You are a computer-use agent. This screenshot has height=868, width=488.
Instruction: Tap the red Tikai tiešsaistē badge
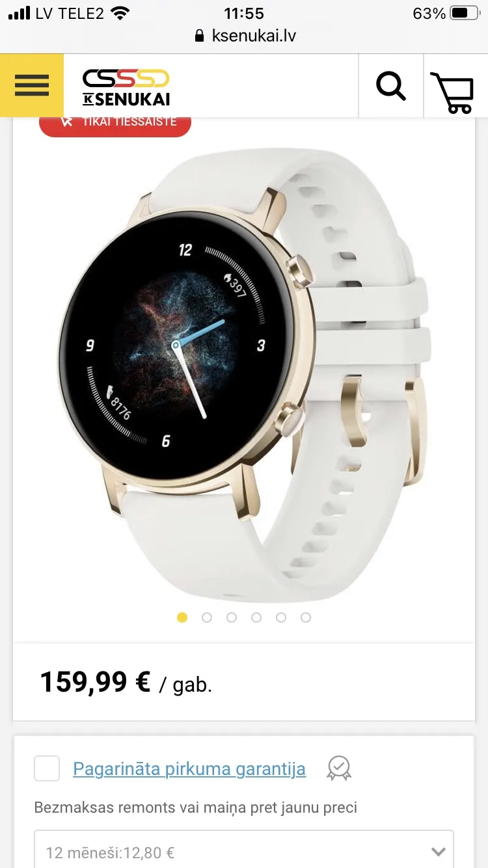pyautogui.click(x=115, y=123)
